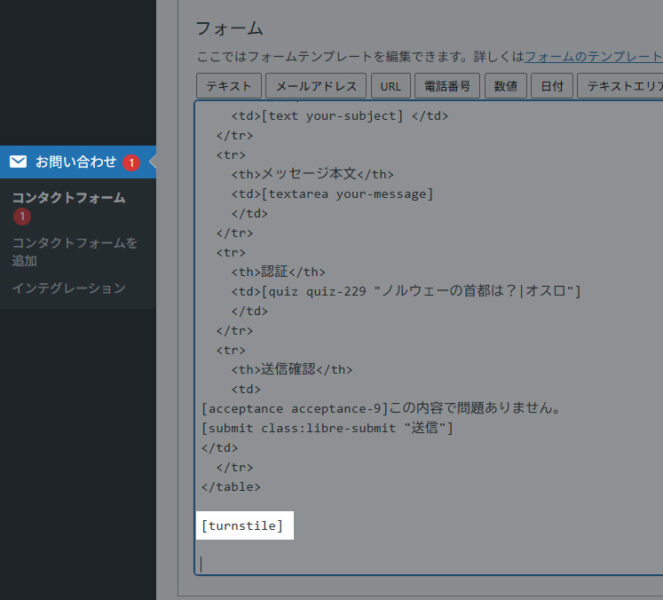Image resolution: width=663 pixels, height=600 pixels.
Task: Select コンタクトフォームを追加 in the sidebar
Action: pos(75,251)
